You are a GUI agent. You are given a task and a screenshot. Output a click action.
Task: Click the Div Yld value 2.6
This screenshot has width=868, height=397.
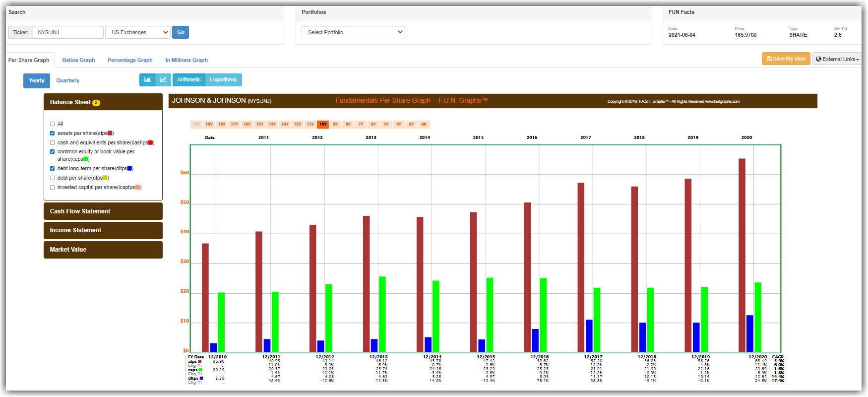[838, 35]
